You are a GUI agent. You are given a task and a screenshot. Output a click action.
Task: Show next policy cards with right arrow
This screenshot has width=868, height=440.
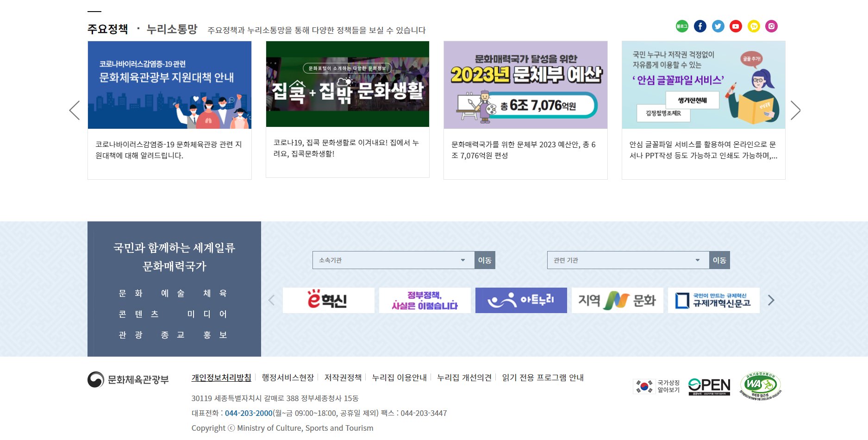(x=795, y=110)
